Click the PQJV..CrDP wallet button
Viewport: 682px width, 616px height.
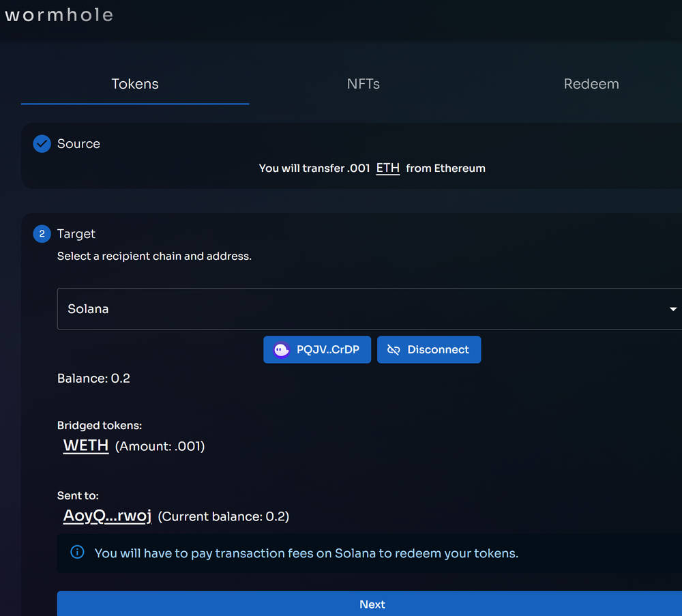[317, 350]
